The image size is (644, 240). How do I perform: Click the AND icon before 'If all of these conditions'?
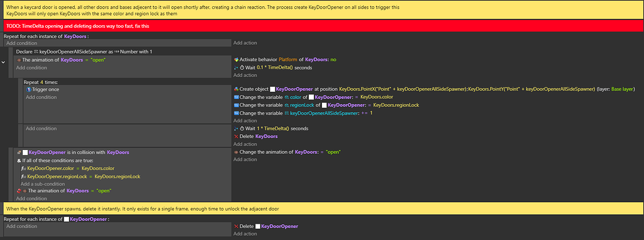[x=19, y=161]
